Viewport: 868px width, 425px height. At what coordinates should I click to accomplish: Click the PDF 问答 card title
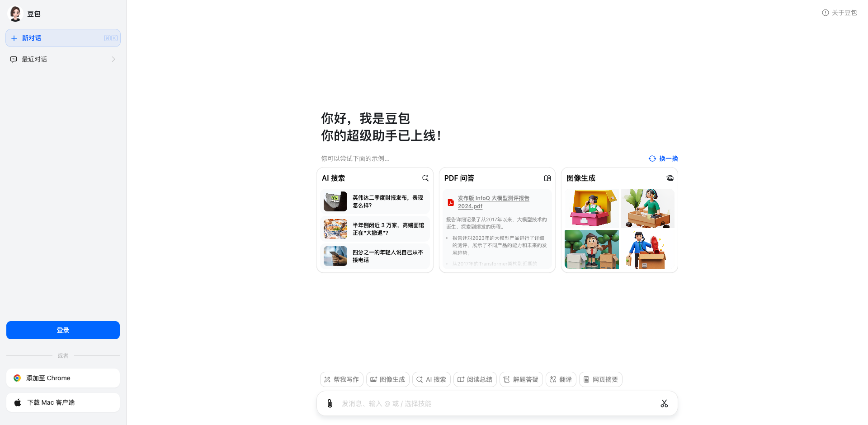[x=459, y=178]
